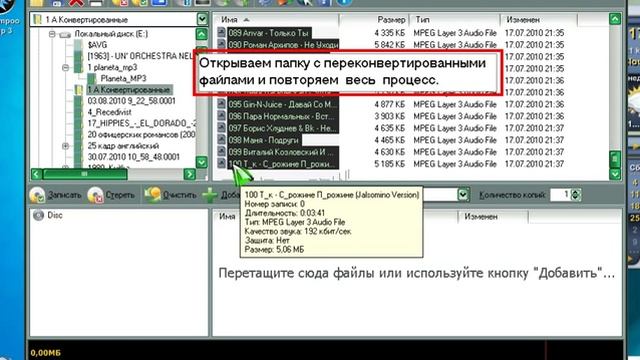
Task: Select file 100 T_к - С_рожие П_рожие
Action: click(x=283, y=164)
